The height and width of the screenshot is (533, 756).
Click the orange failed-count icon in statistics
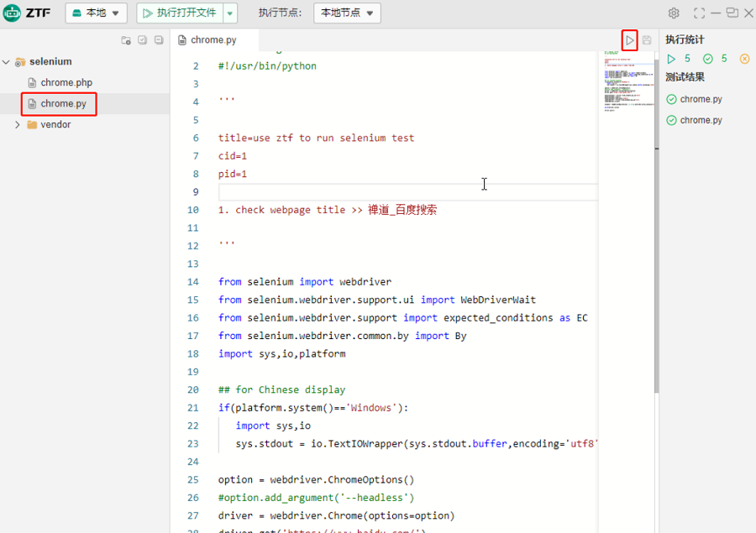pyautogui.click(x=744, y=59)
